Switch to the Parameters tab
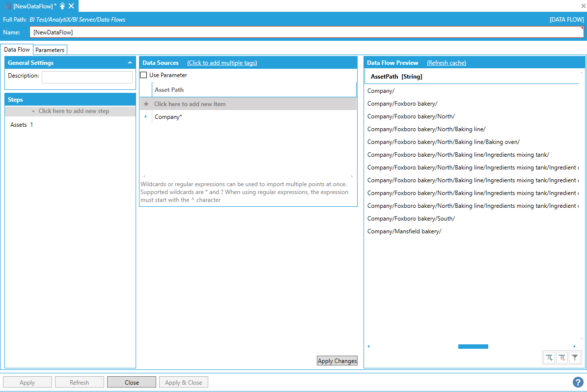 [50, 50]
